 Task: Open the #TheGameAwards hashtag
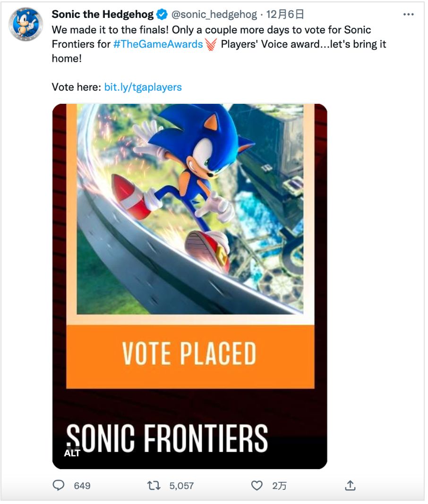[x=158, y=45]
